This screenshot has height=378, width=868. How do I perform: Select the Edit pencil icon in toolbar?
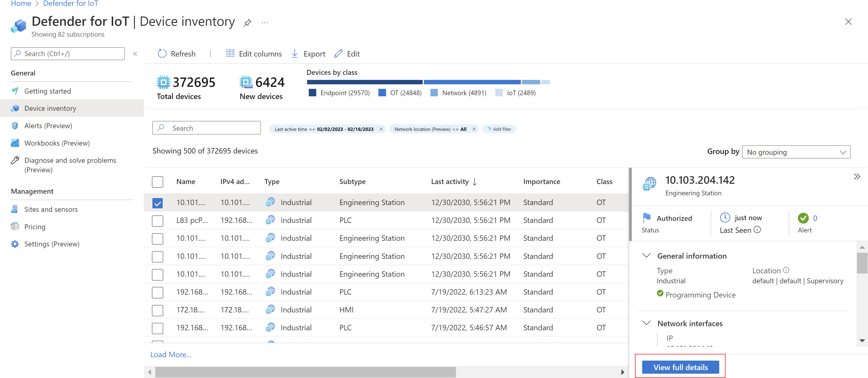click(x=338, y=54)
